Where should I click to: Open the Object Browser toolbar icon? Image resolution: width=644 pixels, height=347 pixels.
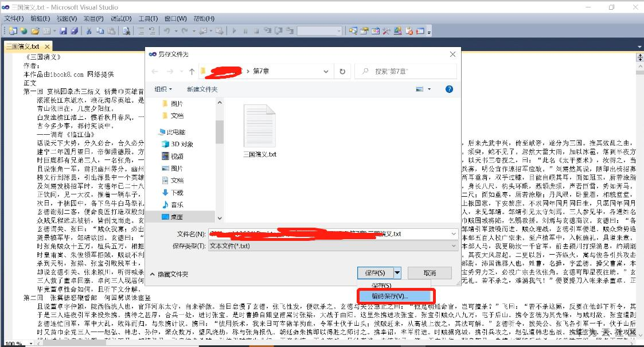(x=376, y=31)
